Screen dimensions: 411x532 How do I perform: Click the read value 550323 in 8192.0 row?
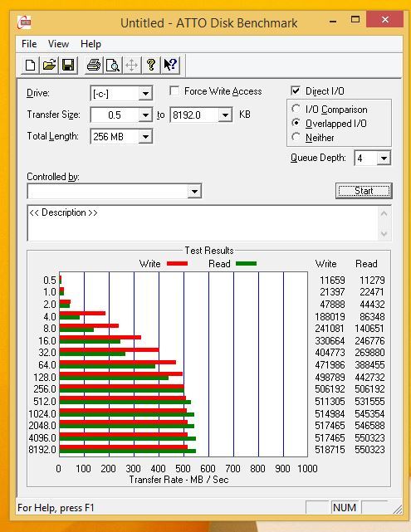(369, 450)
